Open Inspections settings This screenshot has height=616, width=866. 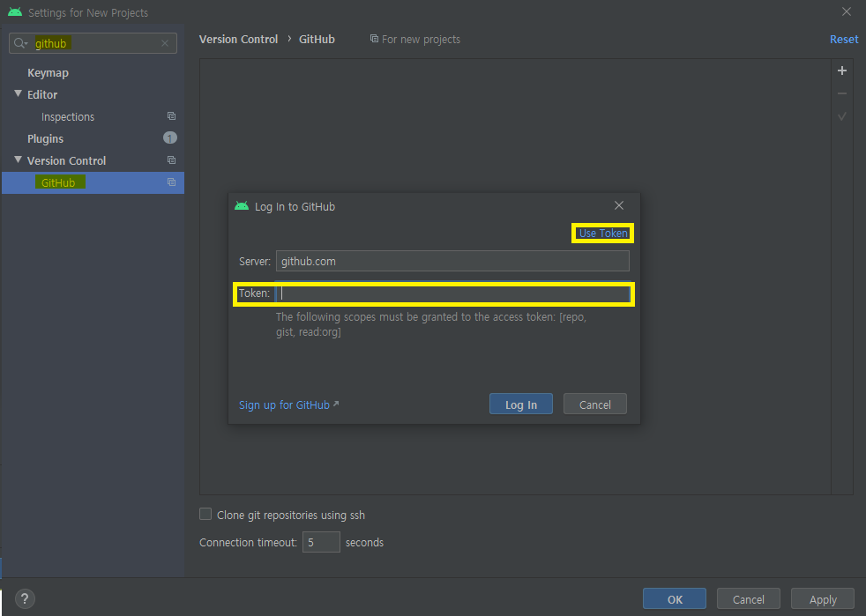[68, 117]
